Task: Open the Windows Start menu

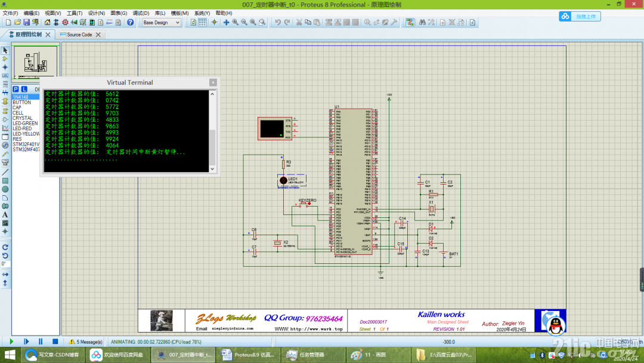Action: 10,355
